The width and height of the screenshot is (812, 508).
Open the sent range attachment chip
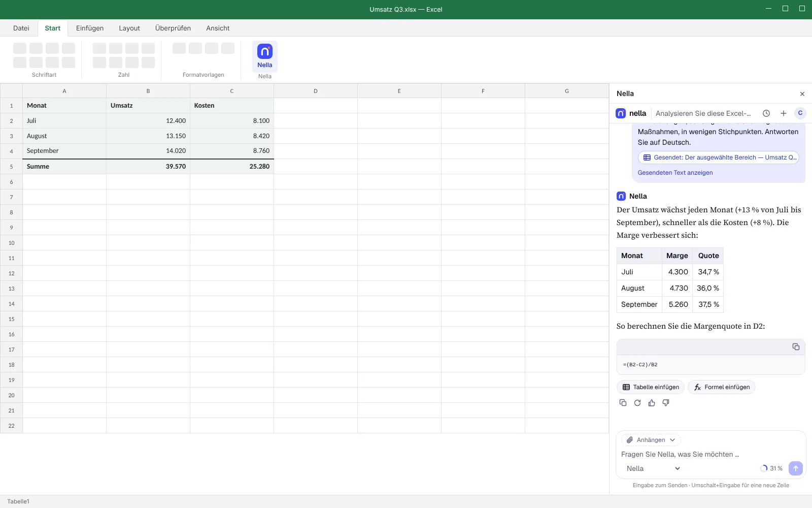[x=719, y=157]
